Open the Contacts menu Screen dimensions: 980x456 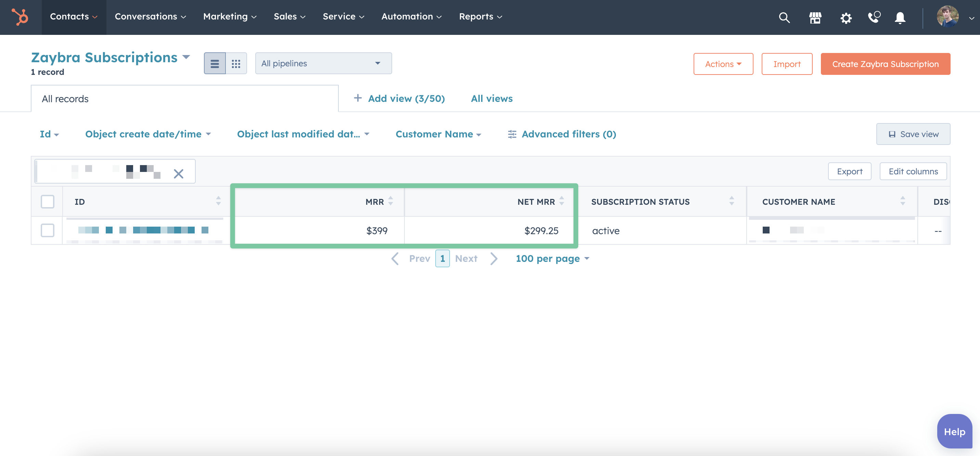74,17
